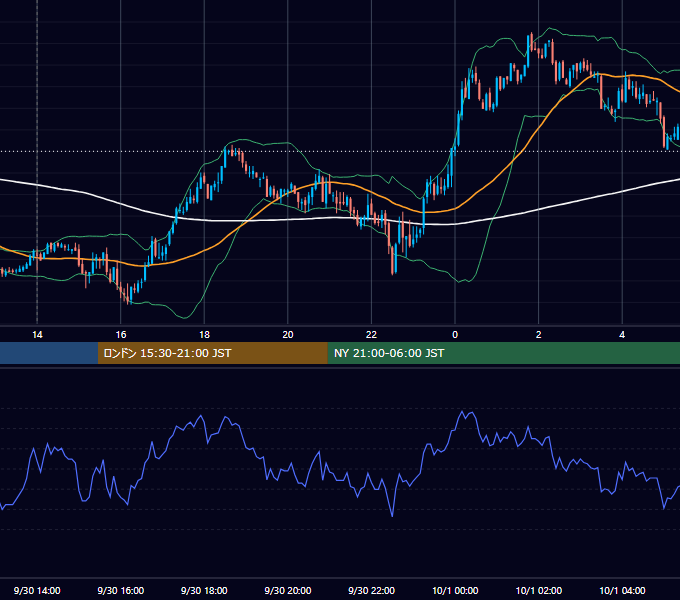This screenshot has width=680, height=600.
Task: Select the ロンドン 15:30-21:00 JST session band
Action: point(212,353)
